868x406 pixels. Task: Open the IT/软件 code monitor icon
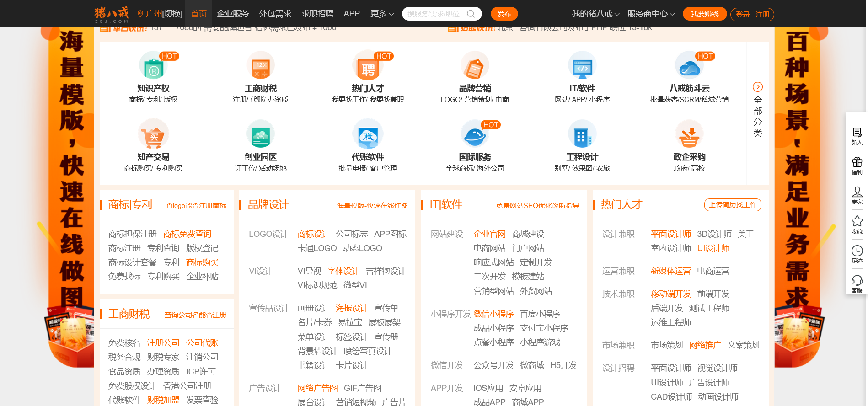pos(582,66)
